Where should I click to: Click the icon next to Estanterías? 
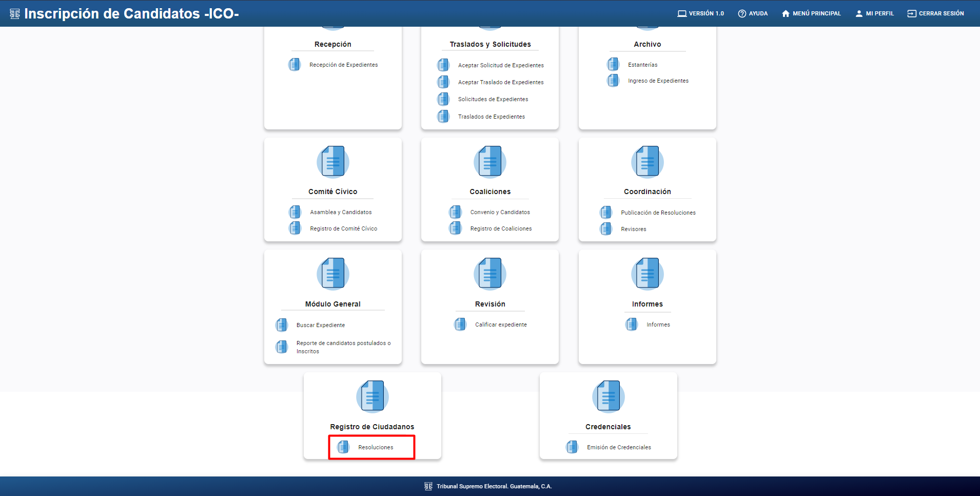[613, 65]
